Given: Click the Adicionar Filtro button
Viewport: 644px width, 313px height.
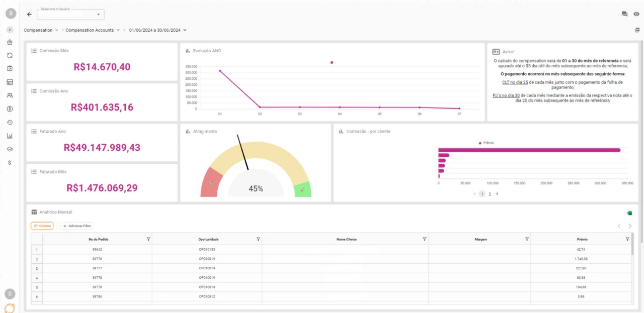Looking at the screenshot, I should coord(76,226).
